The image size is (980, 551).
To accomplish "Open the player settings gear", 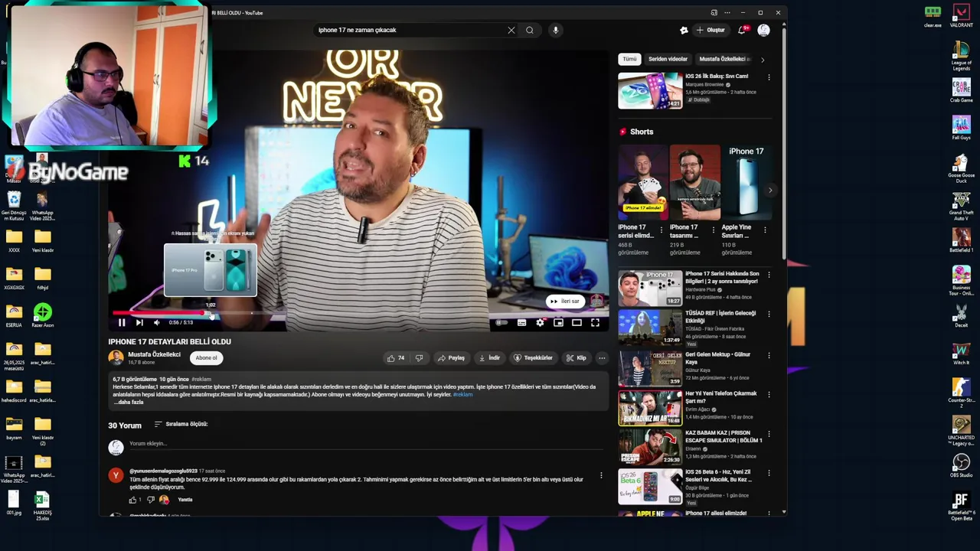I will [x=540, y=323].
